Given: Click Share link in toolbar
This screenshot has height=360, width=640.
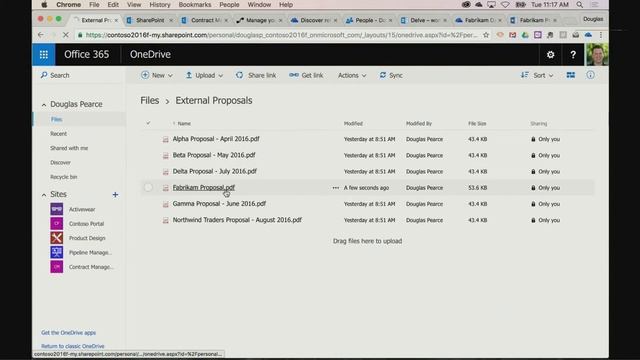Looking at the screenshot, I should 256,76.
